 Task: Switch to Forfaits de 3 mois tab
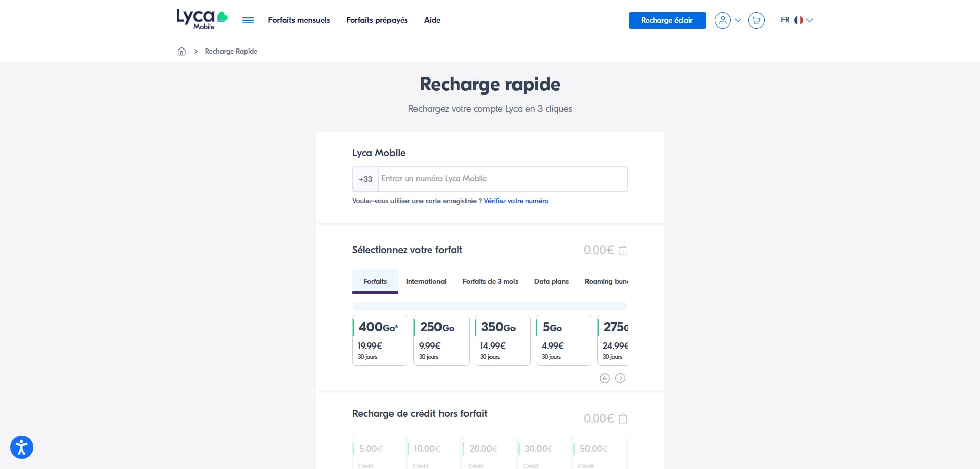point(490,282)
